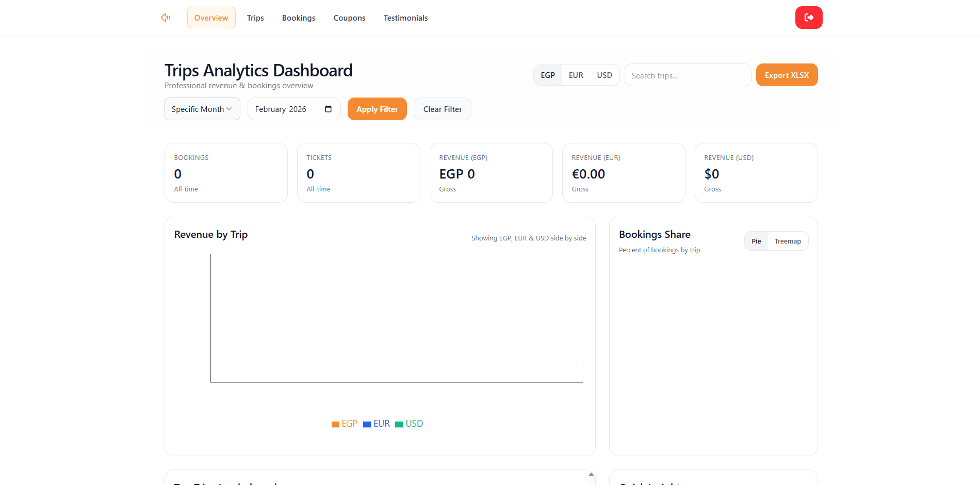
Task: Toggle the EUR series in the chart legend
Action: click(x=377, y=423)
